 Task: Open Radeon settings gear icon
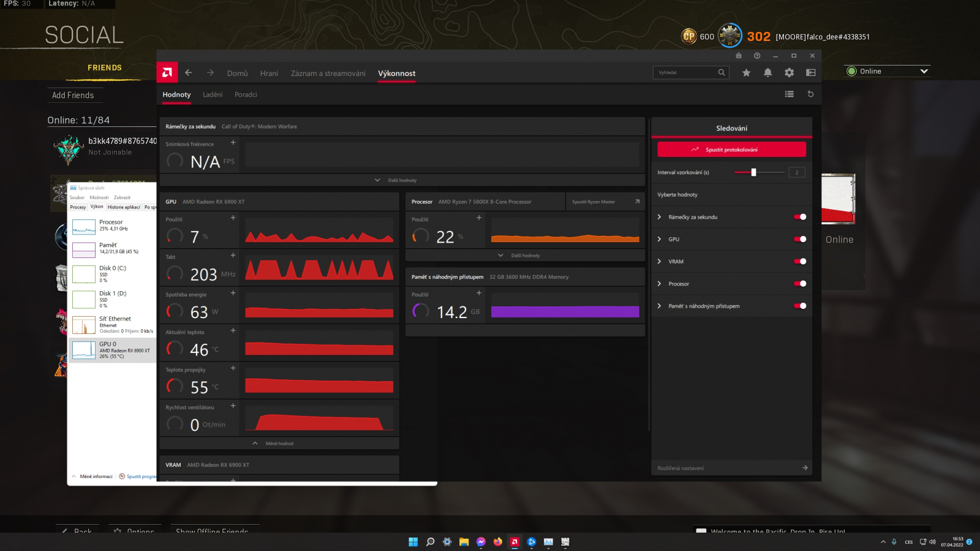(x=789, y=73)
